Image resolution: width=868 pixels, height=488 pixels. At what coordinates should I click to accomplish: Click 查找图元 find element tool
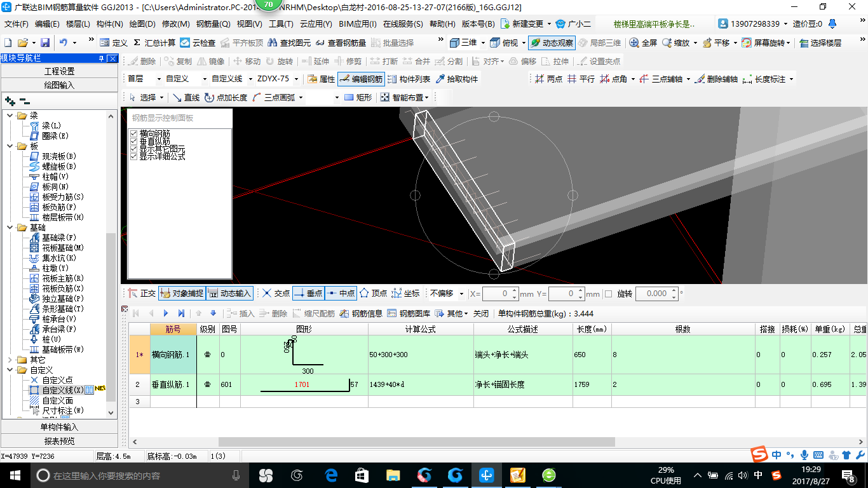coord(290,43)
